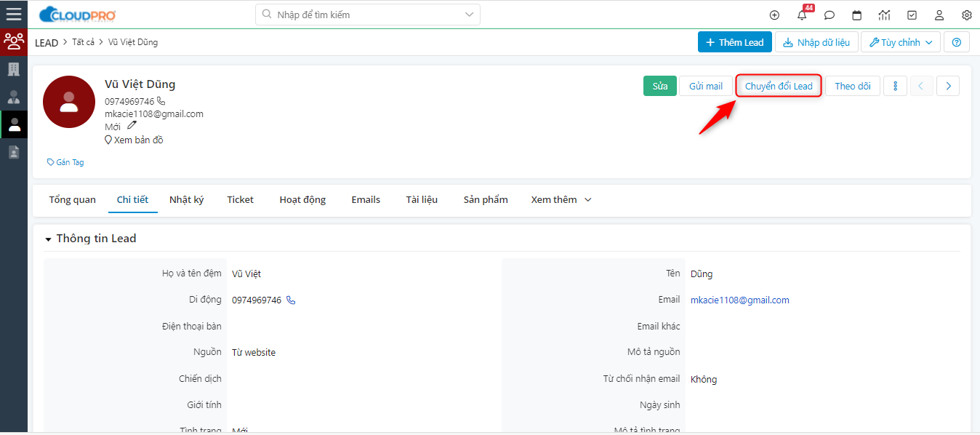980x435 pixels.
Task: Select the building sidebar icon
Action: pyautogui.click(x=14, y=70)
